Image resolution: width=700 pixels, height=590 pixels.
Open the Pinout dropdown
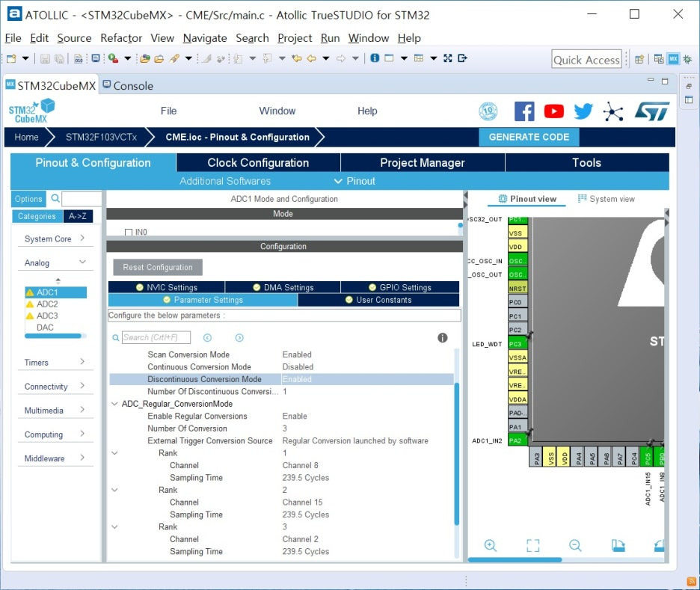click(x=355, y=181)
